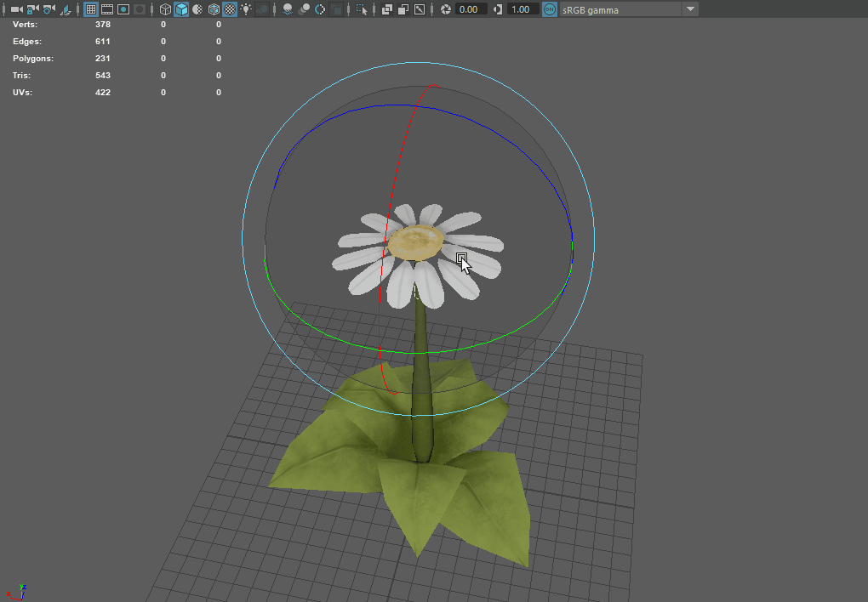Click the Image Plane icon
868x602 pixels.
[x=66, y=9]
